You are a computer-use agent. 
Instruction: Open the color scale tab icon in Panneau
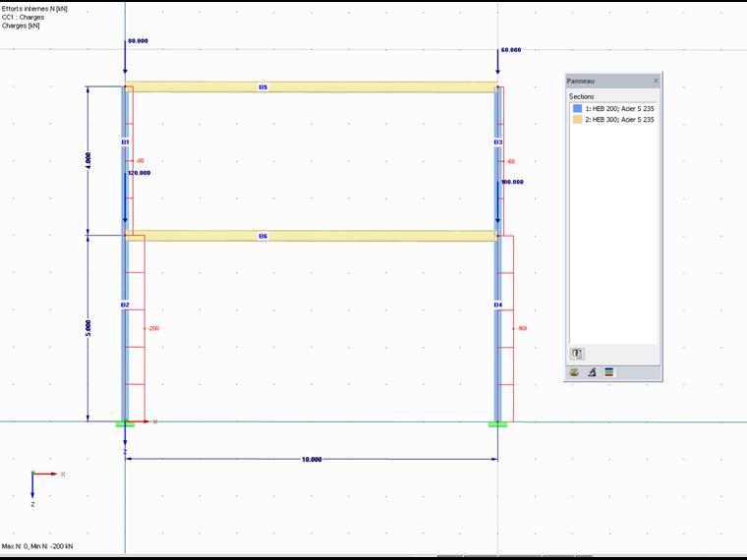pos(574,372)
